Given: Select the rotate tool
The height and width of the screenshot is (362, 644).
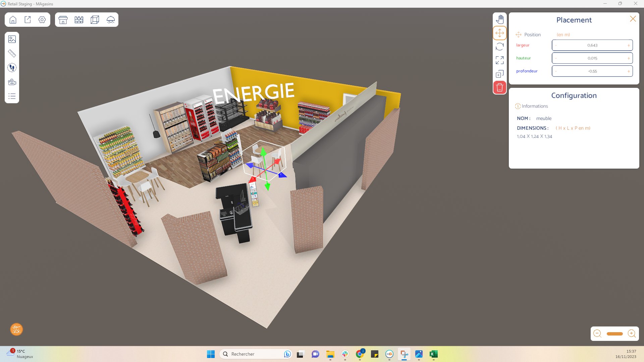Looking at the screenshot, I should tap(499, 47).
